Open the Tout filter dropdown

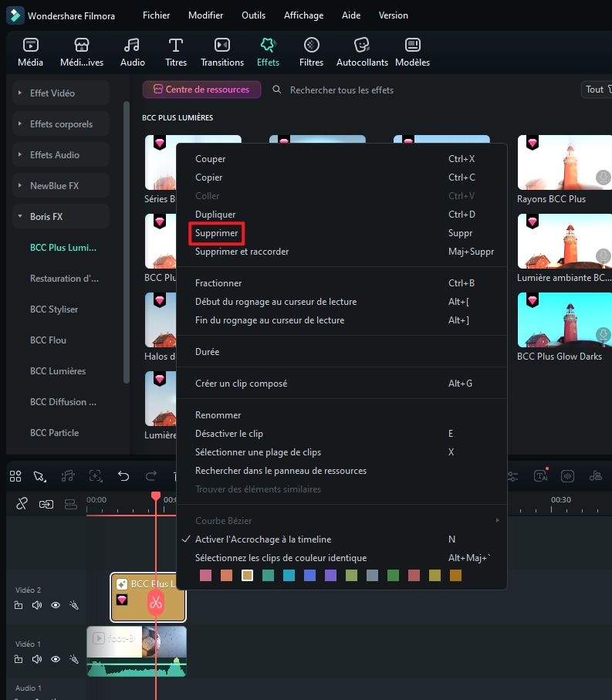point(597,90)
